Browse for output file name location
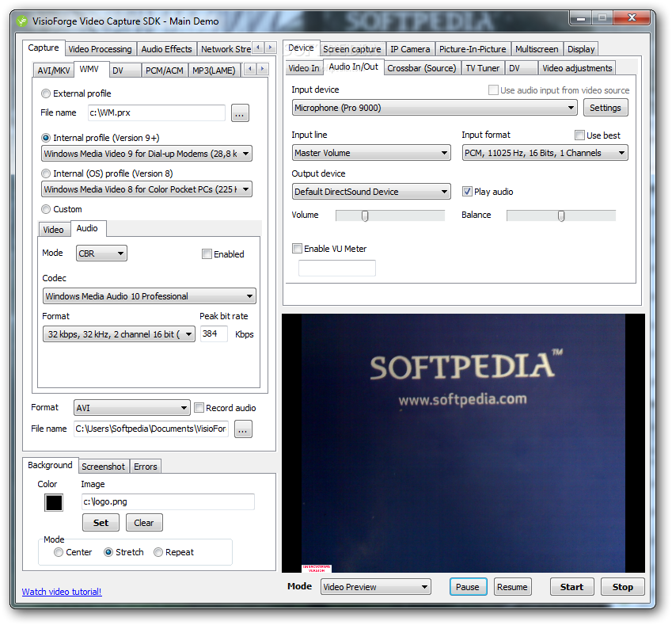Image resolution: width=672 pixels, height=625 pixels. pos(243,429)
